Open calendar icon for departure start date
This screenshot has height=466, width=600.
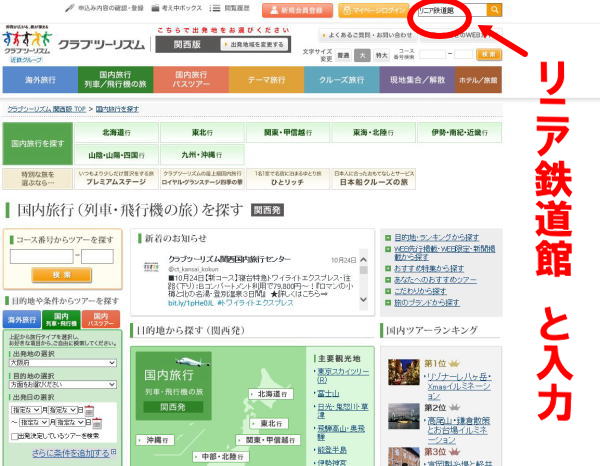[x=90, y=409]
